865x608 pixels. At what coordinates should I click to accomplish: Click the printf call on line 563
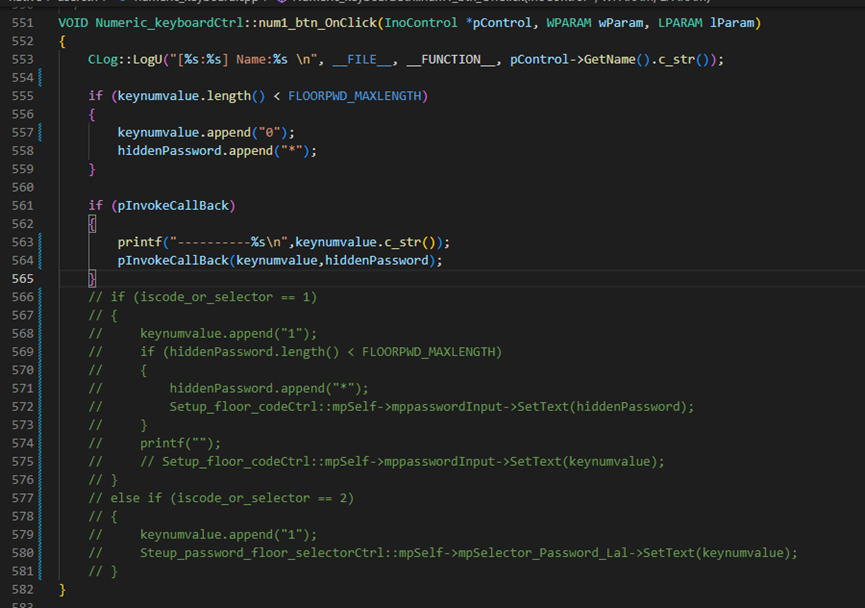(140, 242)
